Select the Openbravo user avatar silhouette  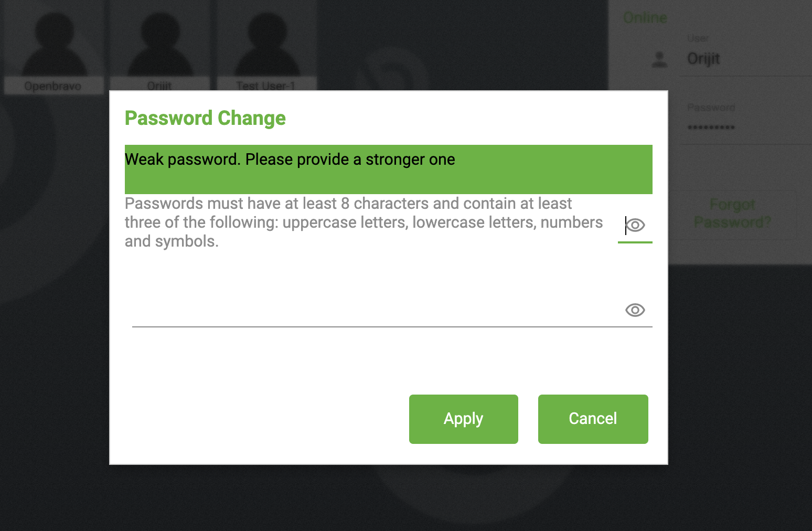(x=54, y=43)
